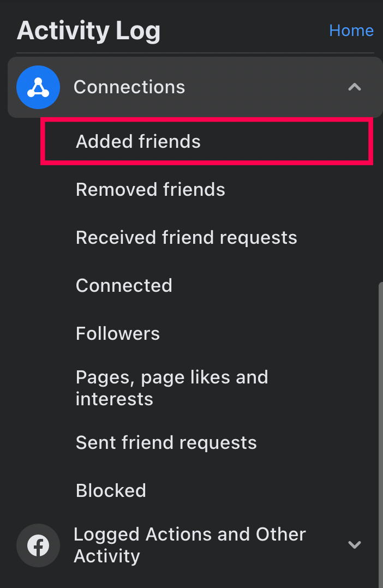The width and height of the screenshot is (383, 588).
Task: Open Received friend requests
Action: click(187, 238)
